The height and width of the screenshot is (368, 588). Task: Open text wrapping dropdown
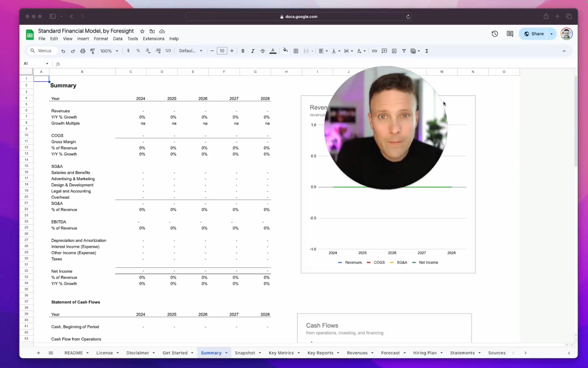348,51
